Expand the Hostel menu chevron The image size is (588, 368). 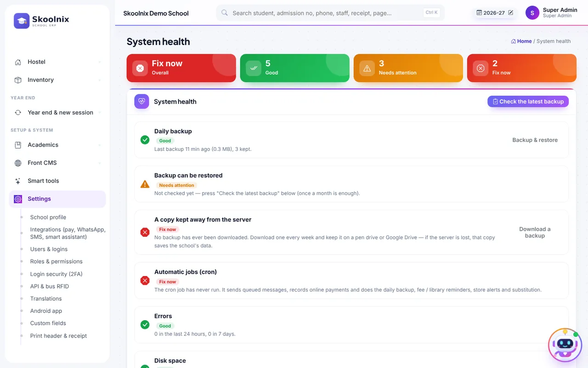point(100,62)
